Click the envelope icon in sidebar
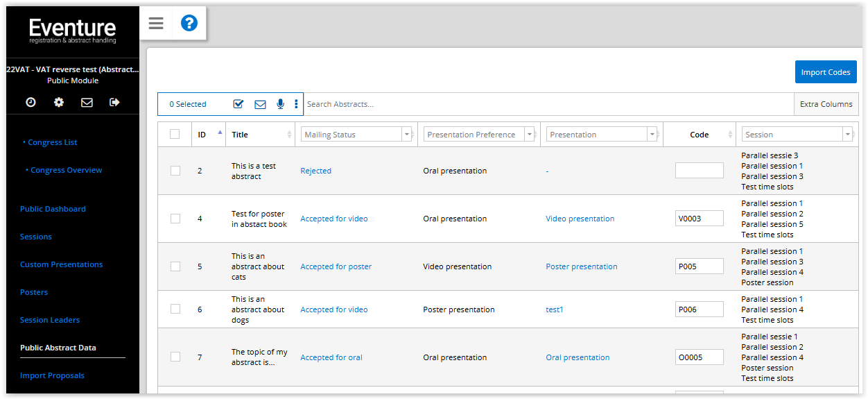This screenshot has width=868, height=399. [87, 102]
